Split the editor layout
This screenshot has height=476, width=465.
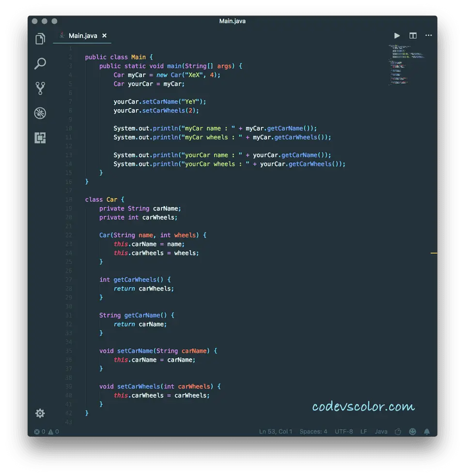413,35
